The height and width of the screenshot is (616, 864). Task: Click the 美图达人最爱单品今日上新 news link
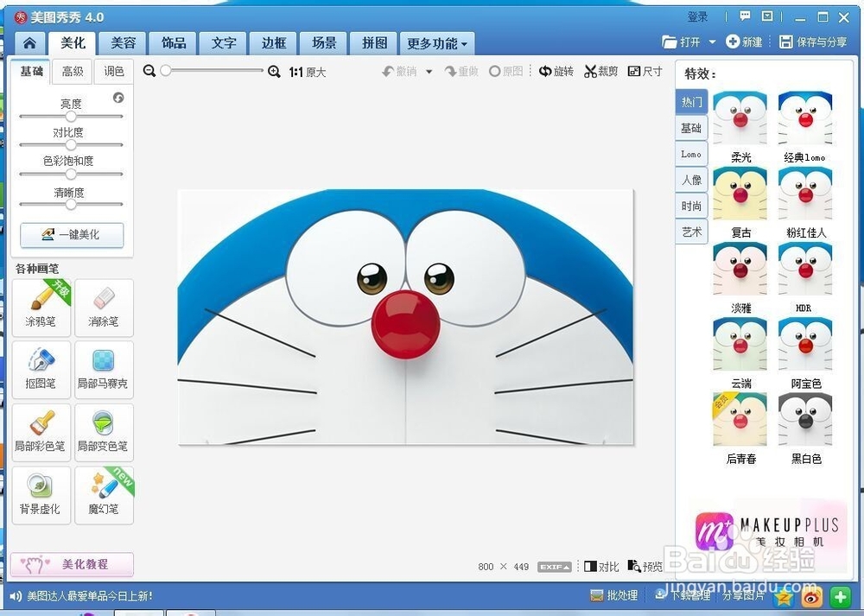[90, 595]
